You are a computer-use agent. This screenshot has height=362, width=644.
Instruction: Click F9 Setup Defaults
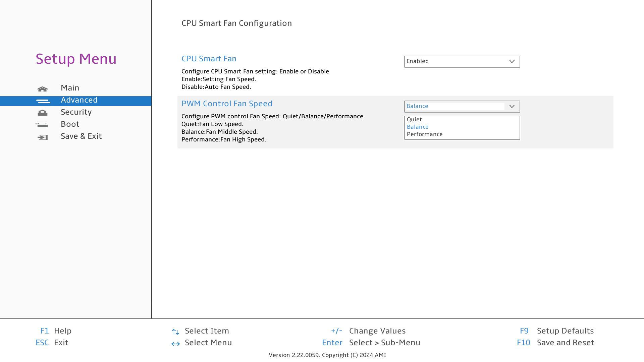pos(557,331)
